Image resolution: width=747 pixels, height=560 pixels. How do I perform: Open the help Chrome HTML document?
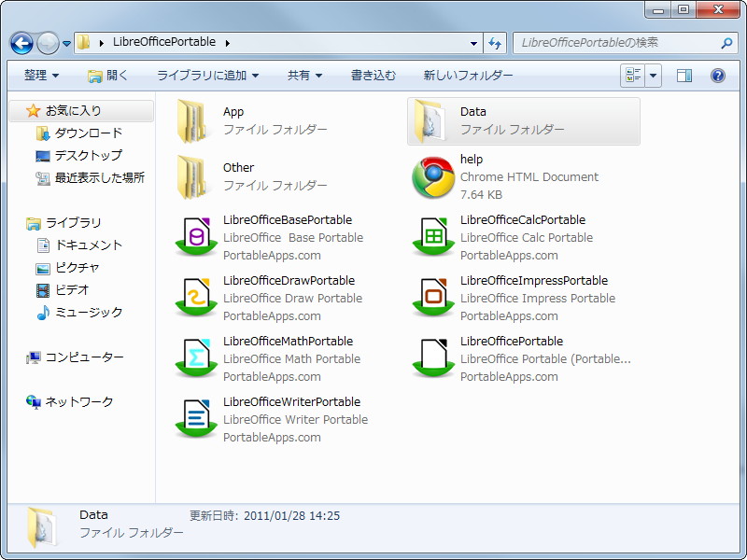coord(432,174)
